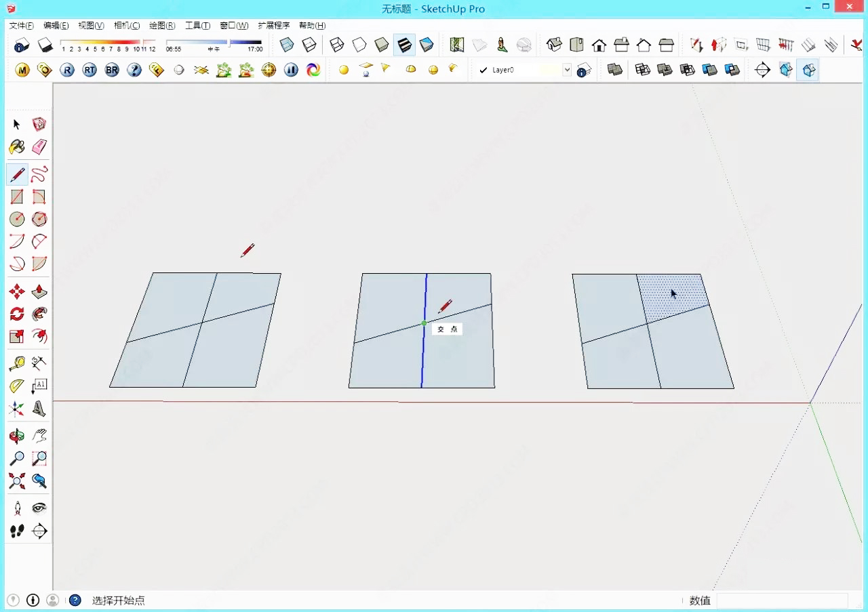The height and width of the screenshot is (612, 868).
Task: Activate the Move tool with red arrows
Action: [x=17, y=291]
